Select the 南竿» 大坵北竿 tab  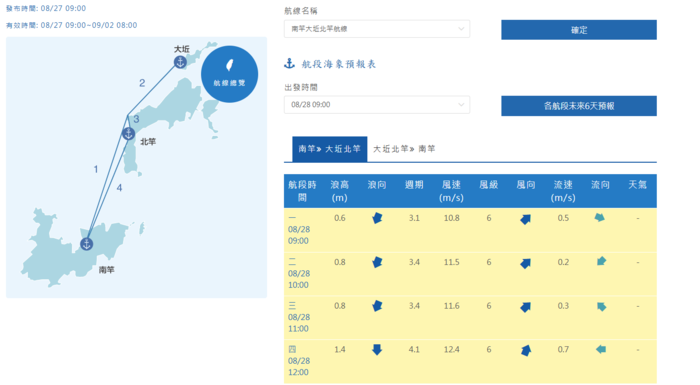[329, 149]
